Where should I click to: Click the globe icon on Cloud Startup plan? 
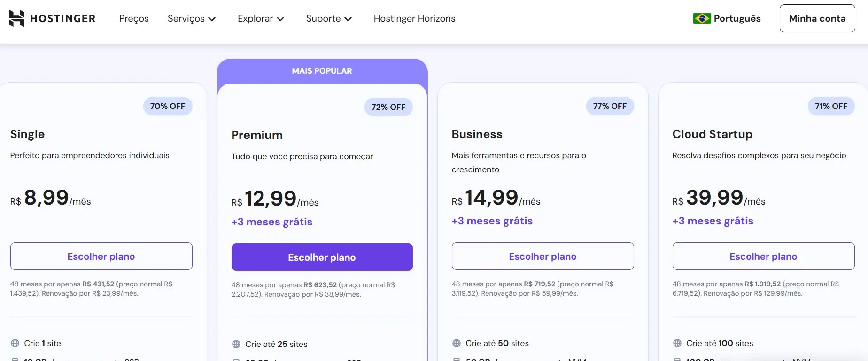pyautogui.click(x=677, y=343)
